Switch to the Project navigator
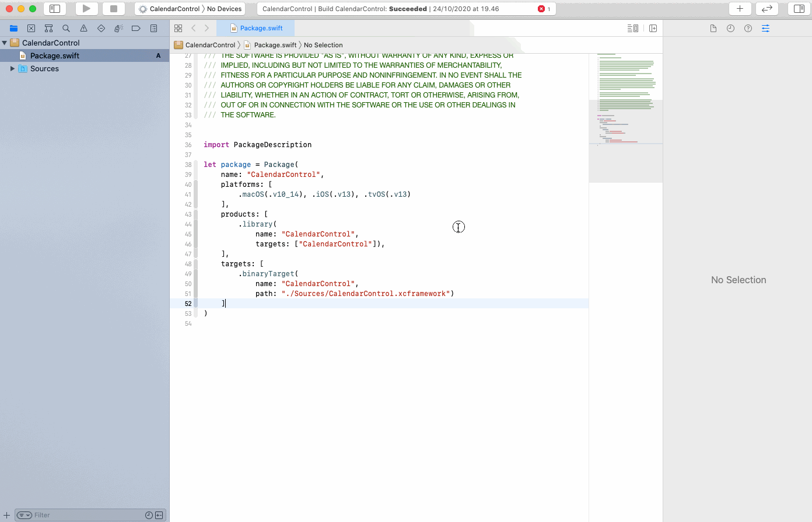Image resolution: width=812 pixels, height=522 pixels. click(13, 28)
